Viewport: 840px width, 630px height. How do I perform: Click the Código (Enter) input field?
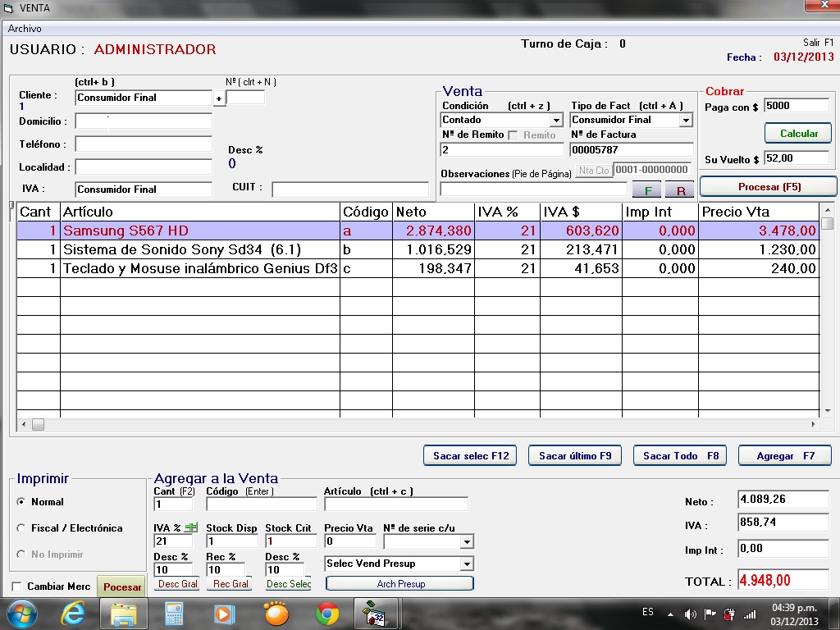click(x=262, y=504)
